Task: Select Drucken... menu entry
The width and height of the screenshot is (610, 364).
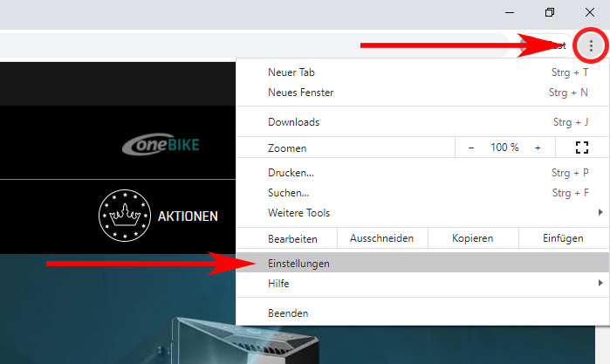Action: (422, 173)
